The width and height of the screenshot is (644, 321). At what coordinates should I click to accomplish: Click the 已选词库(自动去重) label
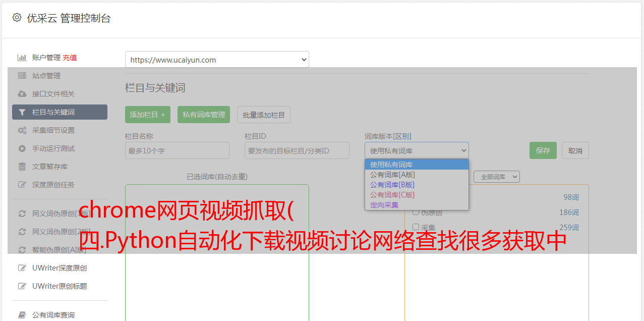[217, 177]
